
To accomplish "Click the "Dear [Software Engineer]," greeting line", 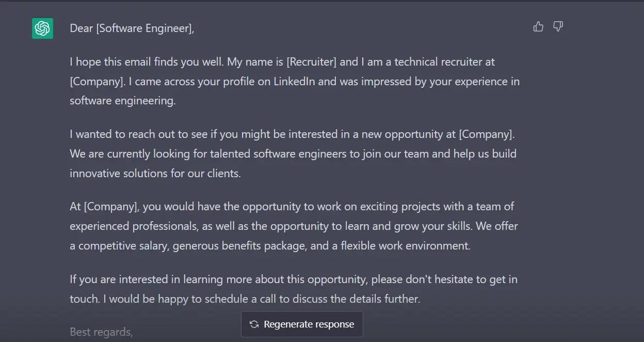I will coord(132,28).
